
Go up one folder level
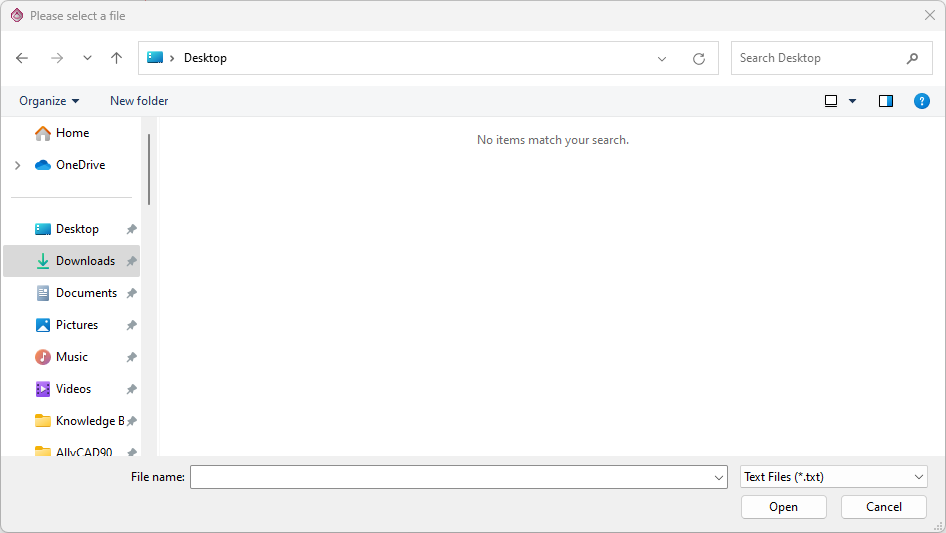click(116, 58)
